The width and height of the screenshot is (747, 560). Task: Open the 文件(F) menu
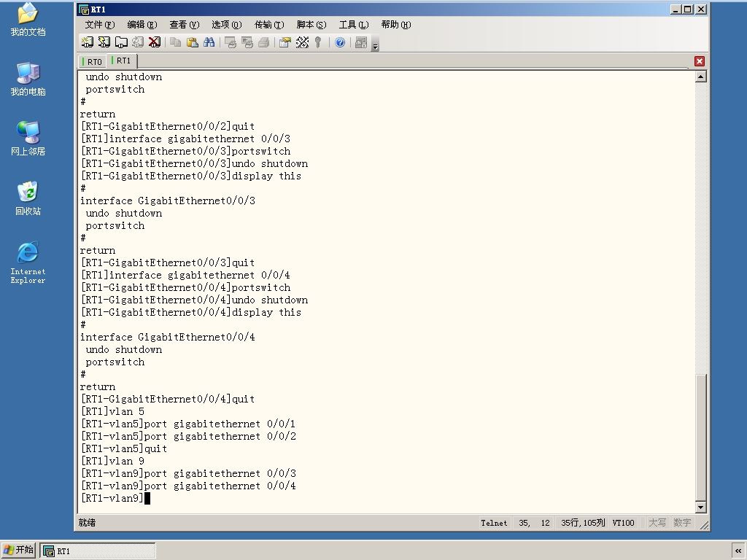point(99,25)
